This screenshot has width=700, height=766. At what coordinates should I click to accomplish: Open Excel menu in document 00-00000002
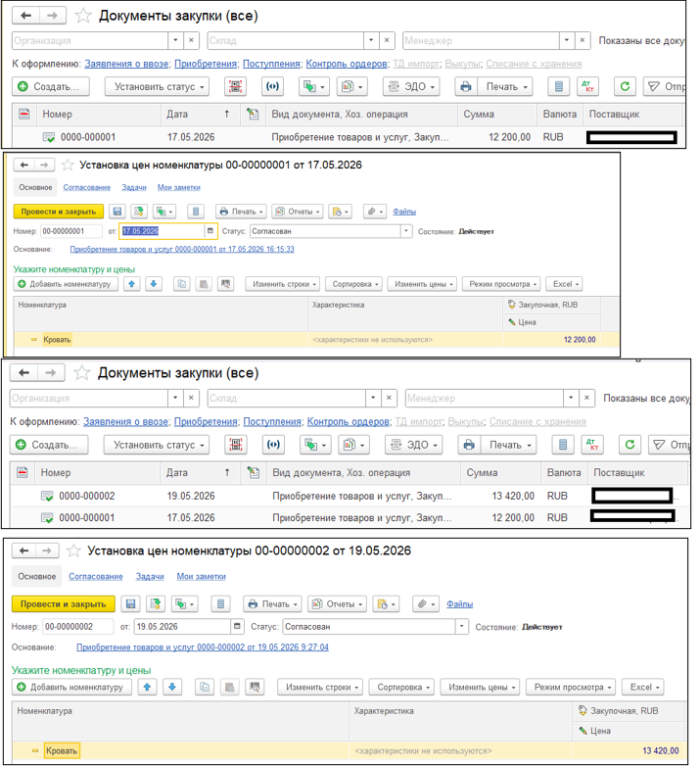(x=644, y=688)
